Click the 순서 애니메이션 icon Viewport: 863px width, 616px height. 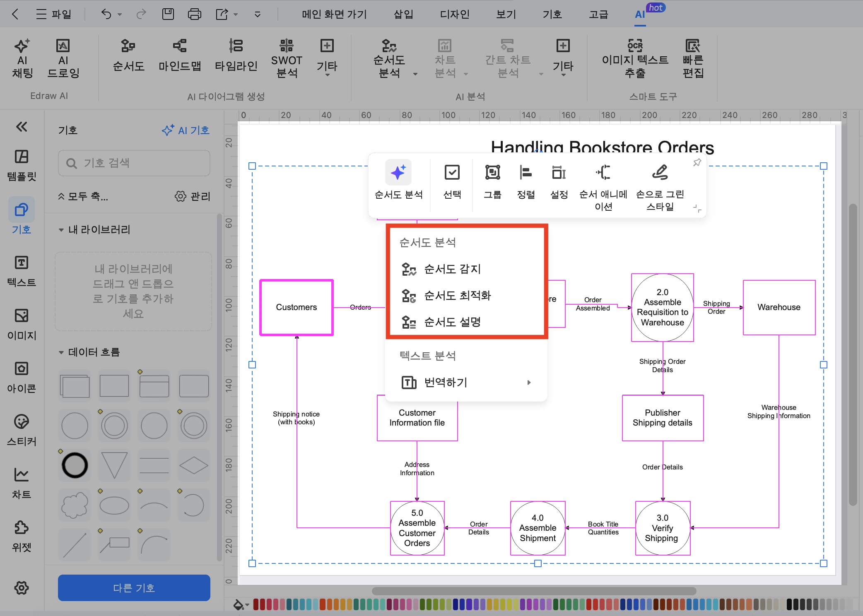click(x=603, y=172)
